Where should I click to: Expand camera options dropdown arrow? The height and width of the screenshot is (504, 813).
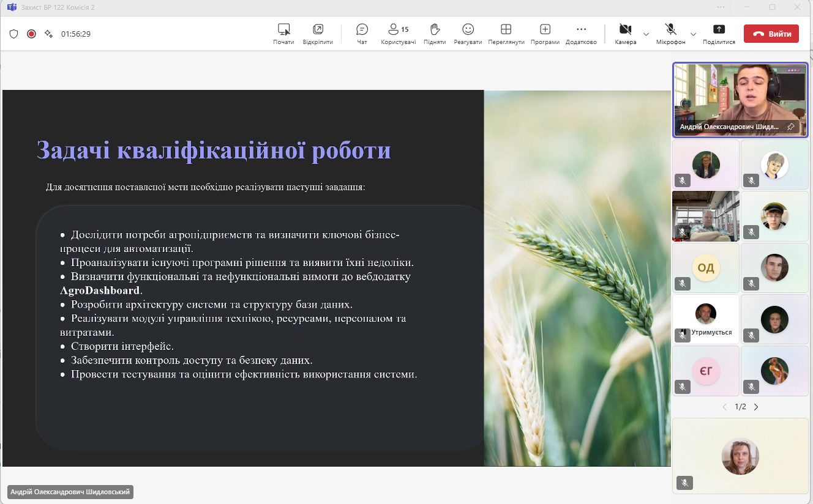pyautogui.click(x=646, y=34)
